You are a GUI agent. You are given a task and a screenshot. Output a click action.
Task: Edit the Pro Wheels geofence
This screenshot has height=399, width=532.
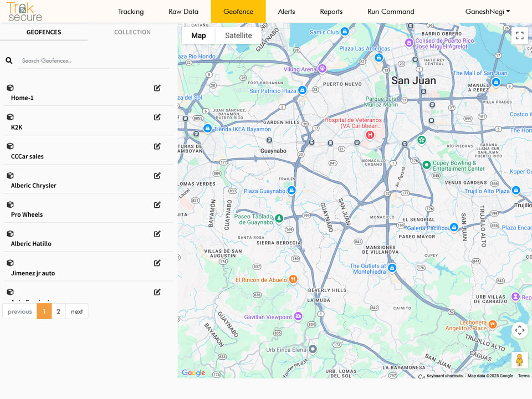157,204
